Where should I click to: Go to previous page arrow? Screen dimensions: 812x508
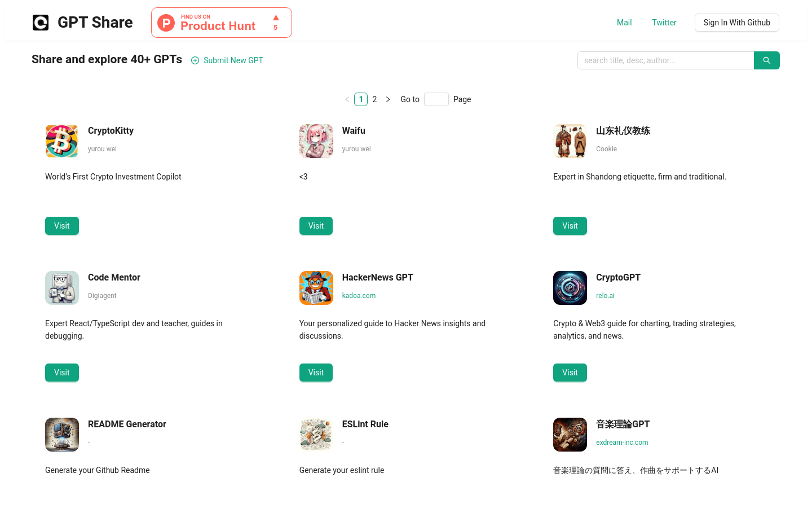coord(347,99)
